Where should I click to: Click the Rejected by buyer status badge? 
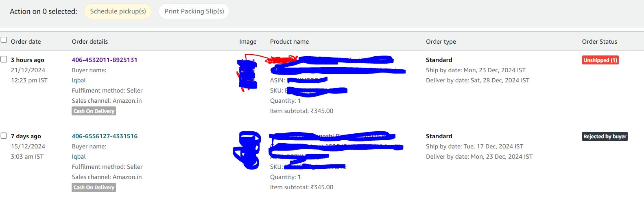pos(605,136)
